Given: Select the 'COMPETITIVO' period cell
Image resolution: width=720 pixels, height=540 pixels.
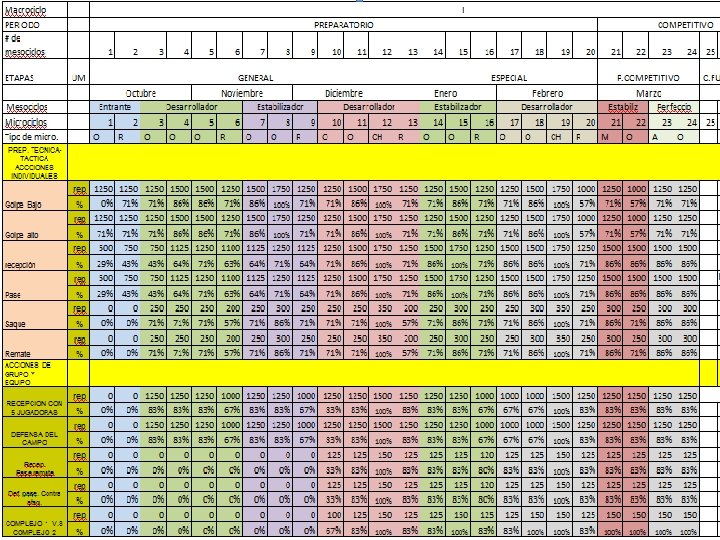Looking at the screenshot, I should pyautogui.click(x=658, y=25).
